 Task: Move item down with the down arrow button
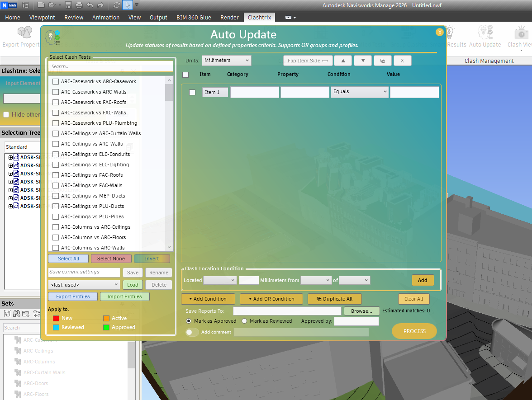tap(363, 61)
